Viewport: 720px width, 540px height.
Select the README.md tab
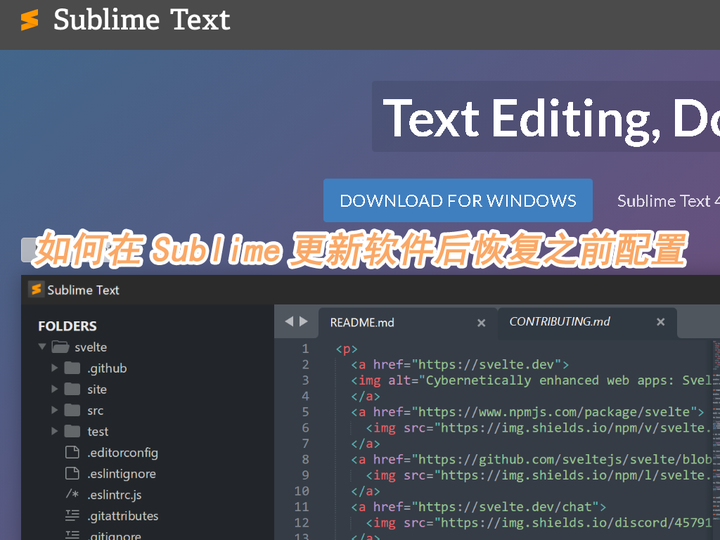(x=362, y=322)
